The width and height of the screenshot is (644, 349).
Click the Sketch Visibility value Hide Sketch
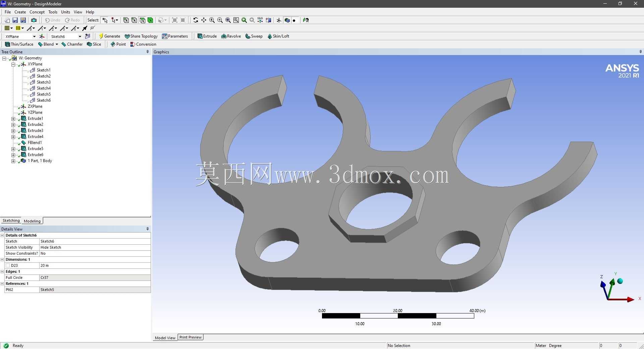point(95,247)
